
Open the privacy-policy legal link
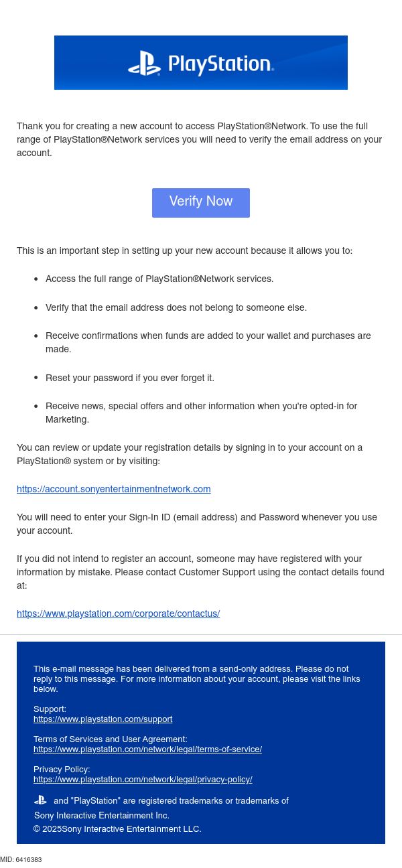tap(143, 780)
